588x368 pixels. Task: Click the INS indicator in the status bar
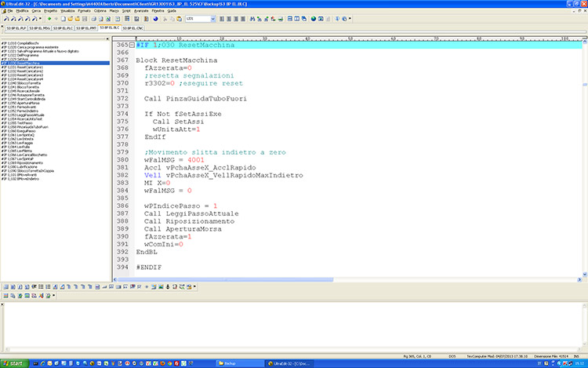pyautogui.click(x=576, y=356)
